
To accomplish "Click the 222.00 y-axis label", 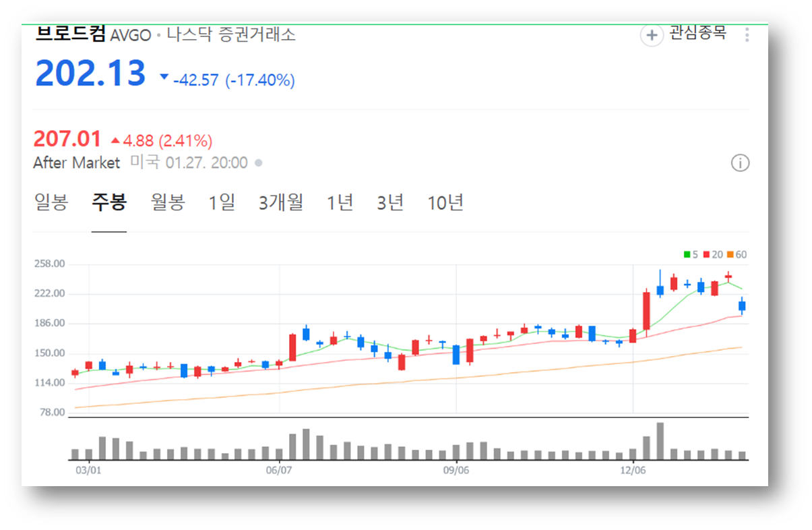I will tap(49, 293).
